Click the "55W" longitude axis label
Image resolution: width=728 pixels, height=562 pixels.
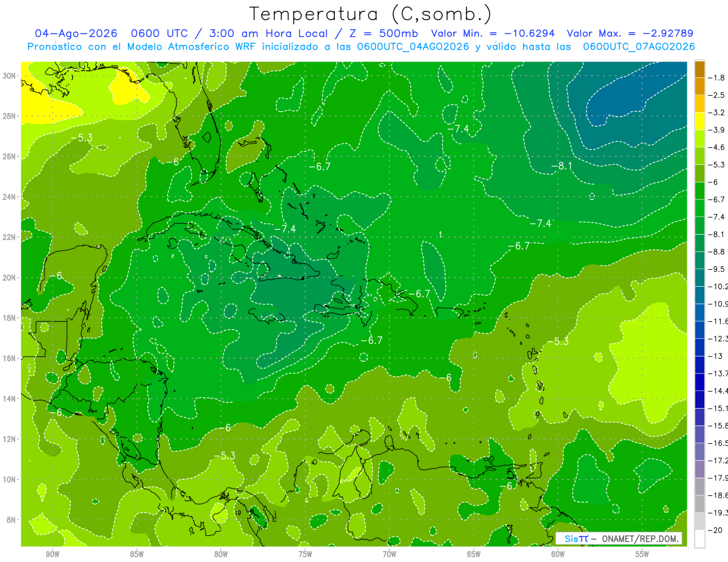(x=642, y=554)
